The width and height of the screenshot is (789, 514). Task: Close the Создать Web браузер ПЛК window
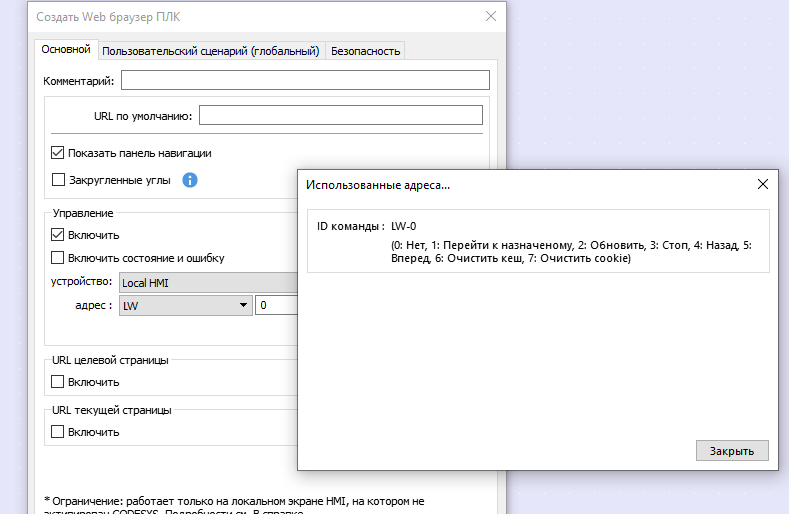pos(491,16)
